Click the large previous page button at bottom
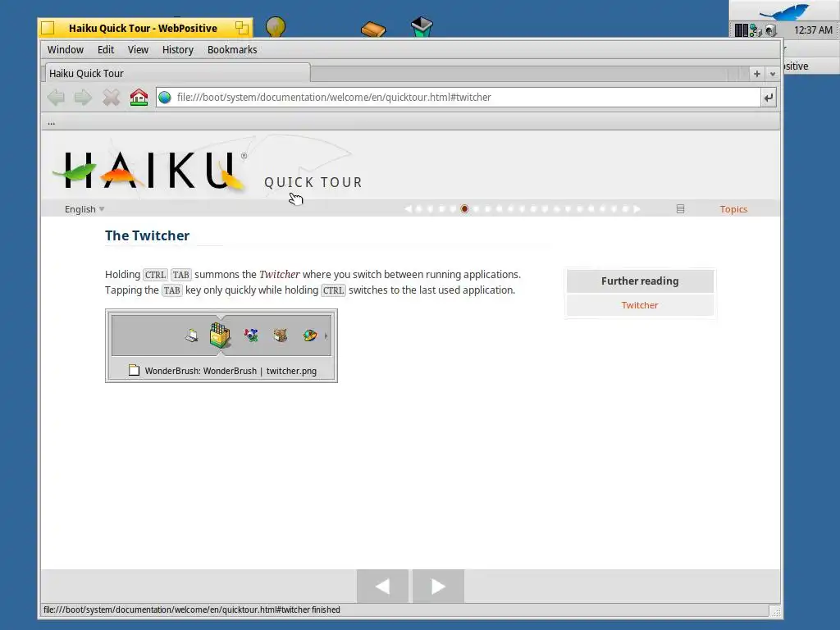This screenshot has height=630, width=840. coord(382,586)
